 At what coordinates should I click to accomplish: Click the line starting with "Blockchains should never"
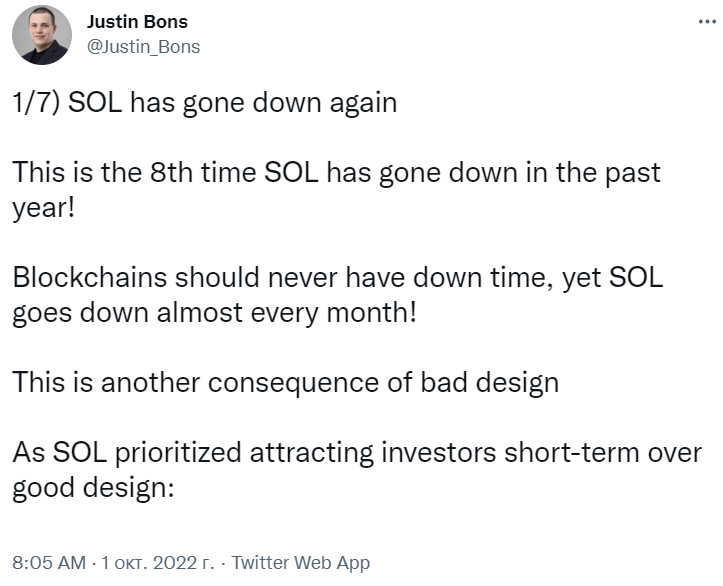coord(338,278)
